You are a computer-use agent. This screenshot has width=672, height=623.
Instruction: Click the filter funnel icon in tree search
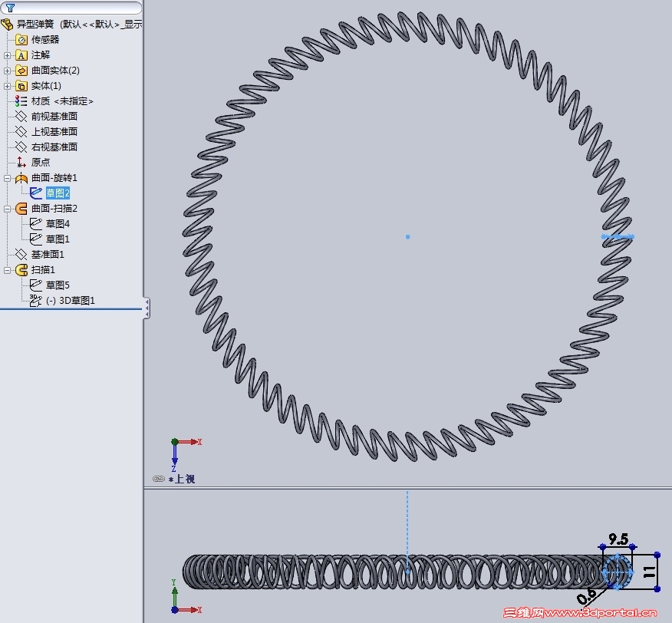coord(10,8)
